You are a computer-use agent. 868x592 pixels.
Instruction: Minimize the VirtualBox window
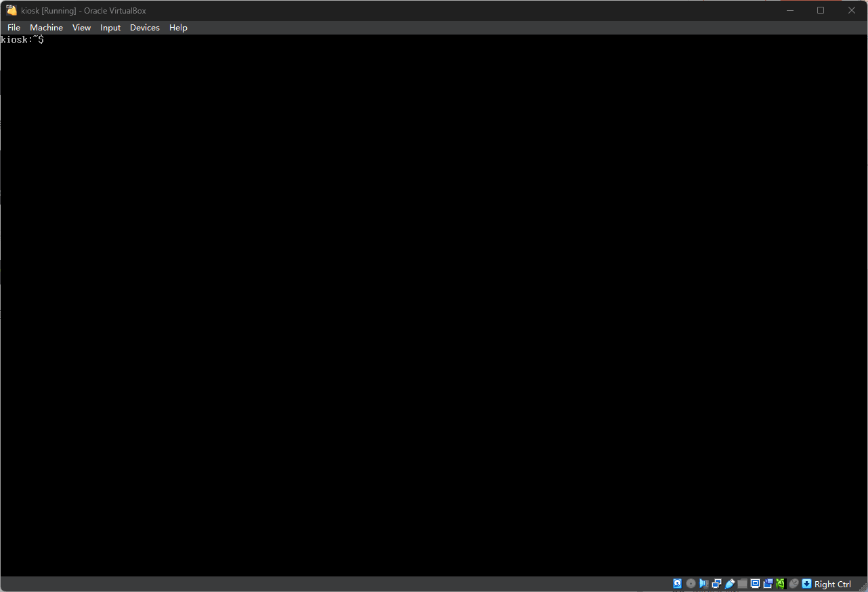[x=789, y=10]
